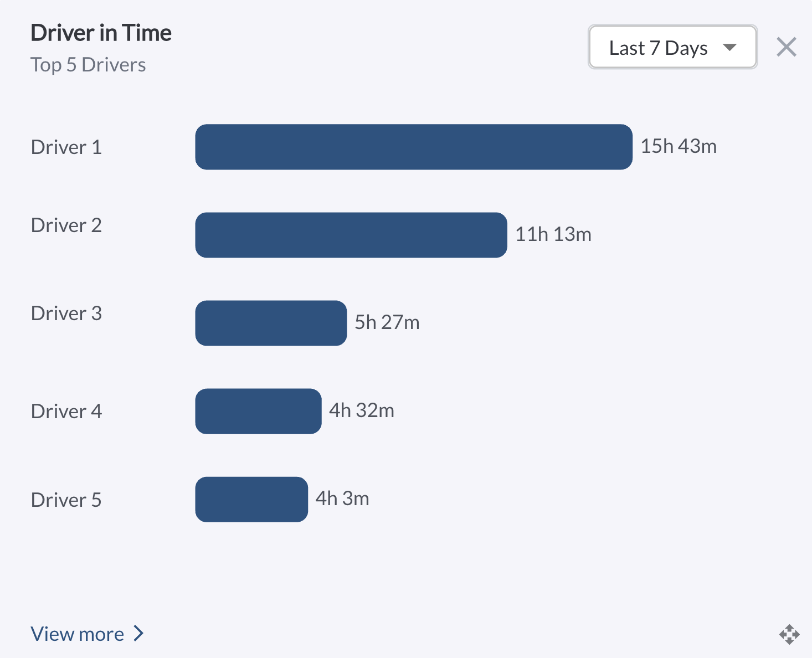Click the chevron next to View more

tap(138, 633)
